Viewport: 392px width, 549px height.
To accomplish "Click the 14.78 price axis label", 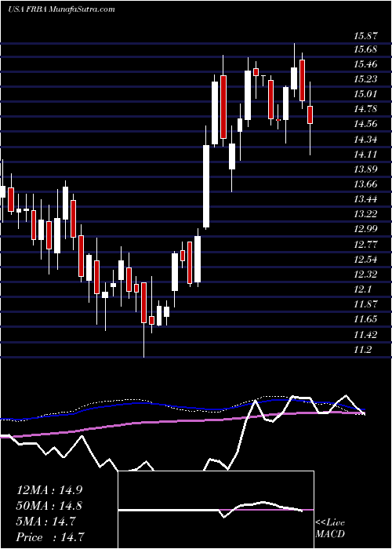I will pyautogui.click(x=365, y=109).
